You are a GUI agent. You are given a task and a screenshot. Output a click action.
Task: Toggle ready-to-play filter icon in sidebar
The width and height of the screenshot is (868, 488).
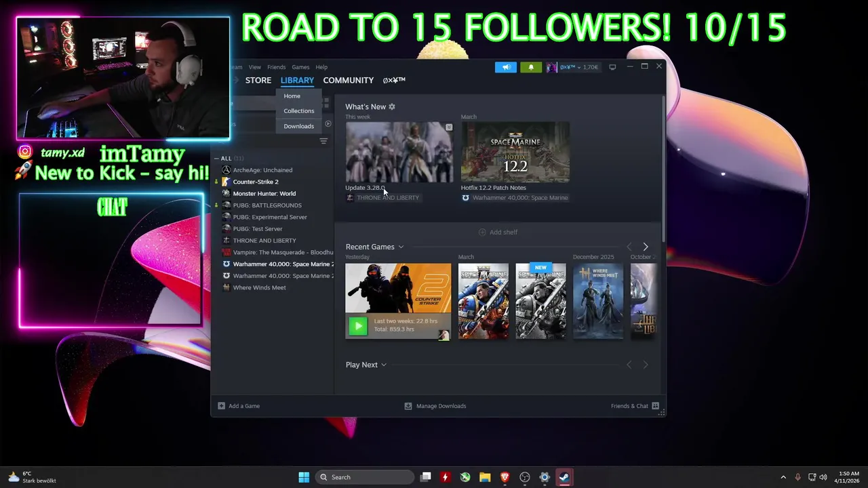click(328, 123)
